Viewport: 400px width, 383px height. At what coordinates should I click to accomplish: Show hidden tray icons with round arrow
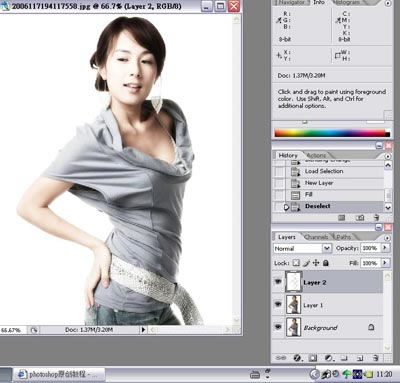point(314,374)
